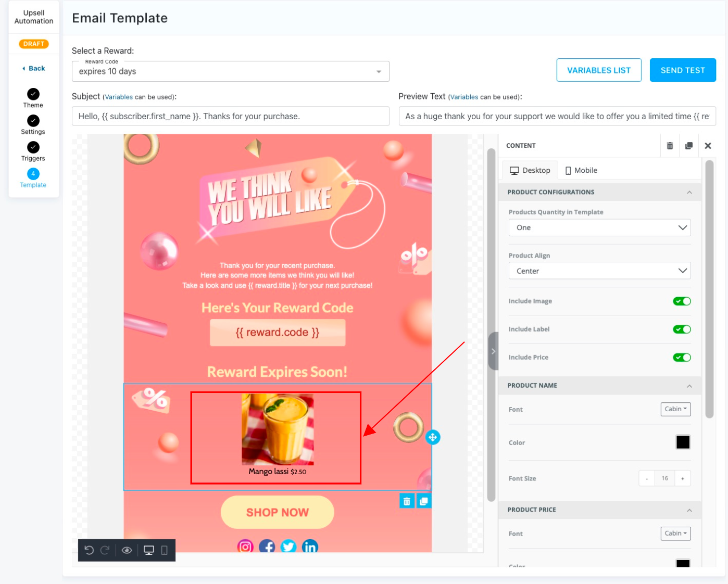The height and width of the screenshot is (584, 728).
Task: Open the Variables List button
Action: tap(599, 70)
